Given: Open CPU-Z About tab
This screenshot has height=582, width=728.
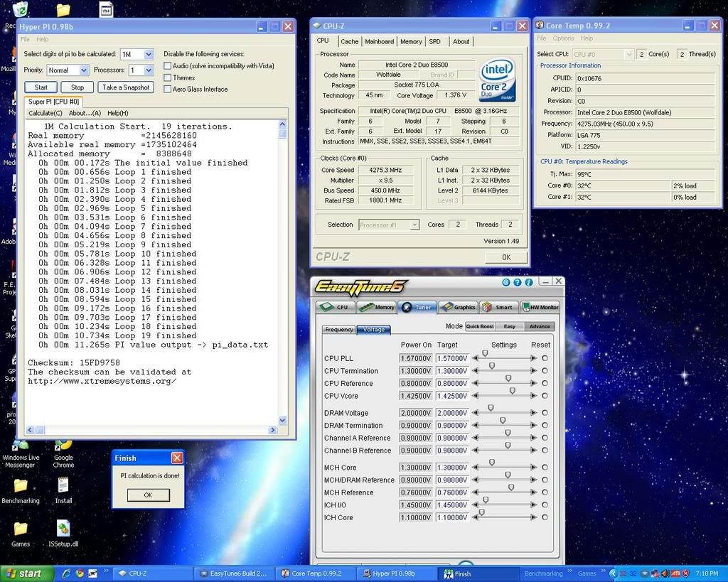Looking at the screenshot, I should 461,42.
